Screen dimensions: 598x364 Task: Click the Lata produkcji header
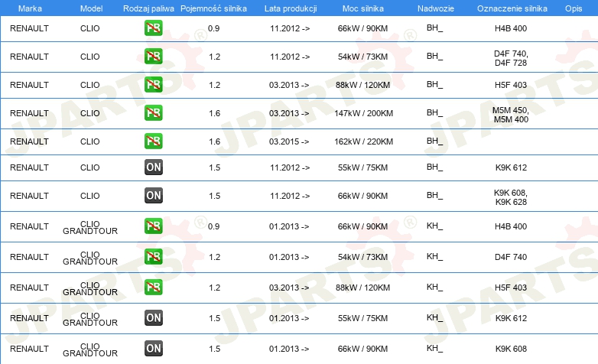(291, 8)
